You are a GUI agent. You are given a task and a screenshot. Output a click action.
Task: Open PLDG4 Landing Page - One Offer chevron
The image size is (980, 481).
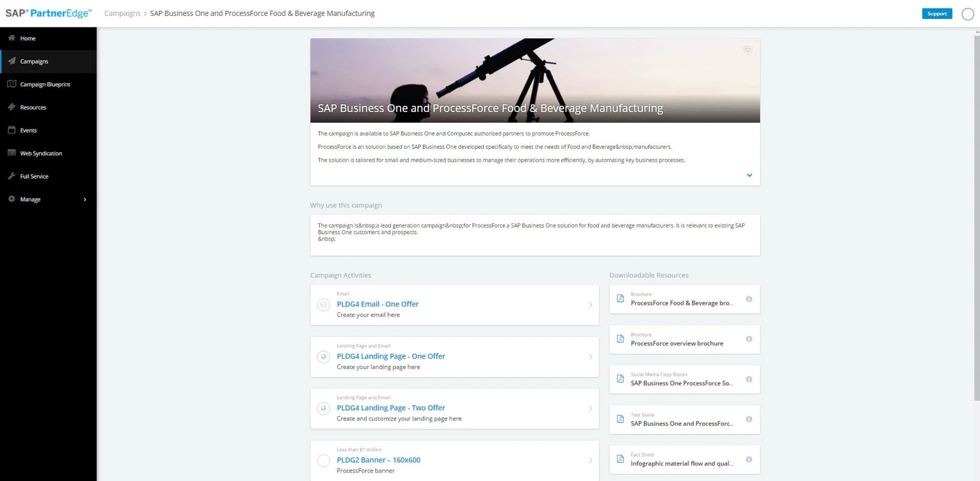590,357
